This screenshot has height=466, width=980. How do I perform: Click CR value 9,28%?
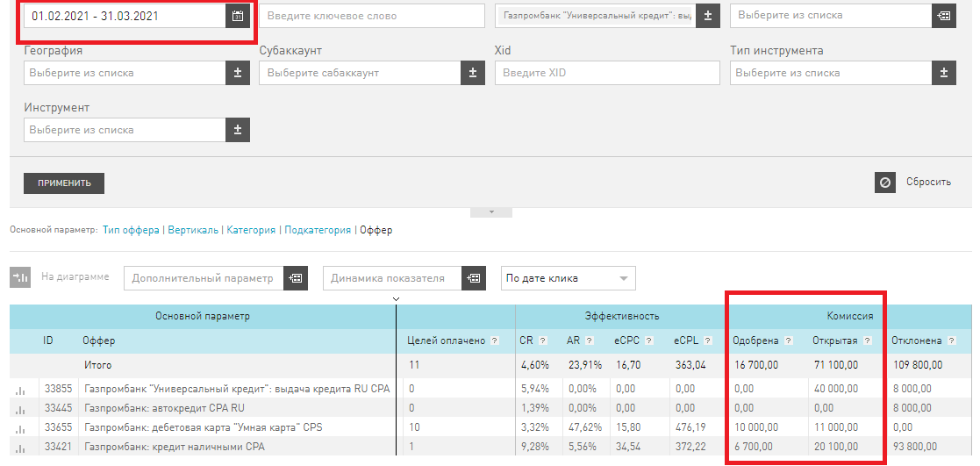pos(534,447)
